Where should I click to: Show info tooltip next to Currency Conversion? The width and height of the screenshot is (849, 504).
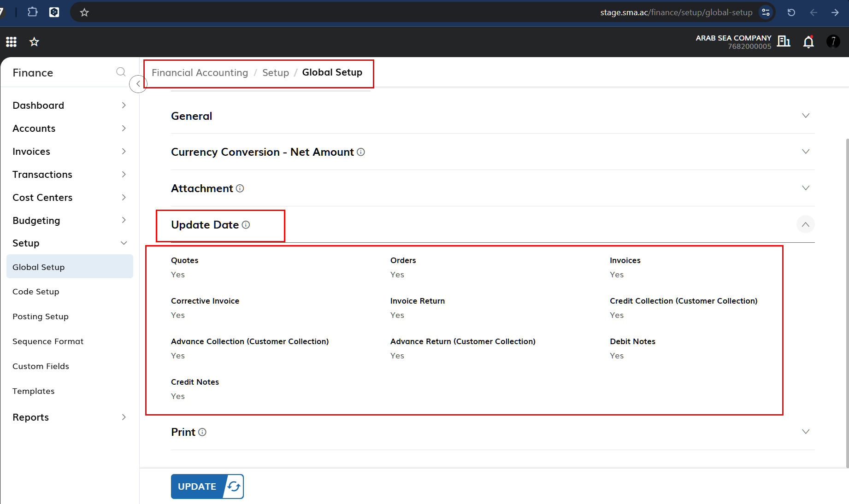click(361, 152)
